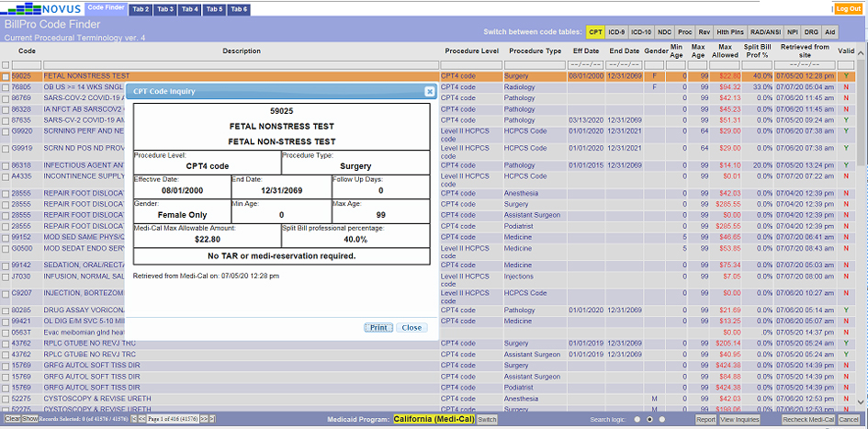Sort by the Description column header

242,51
